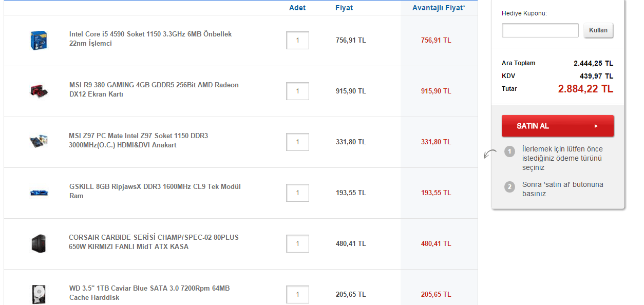Focus the Hediye Kuponu input field
The image size is (644, 305).
coord(540,30)
